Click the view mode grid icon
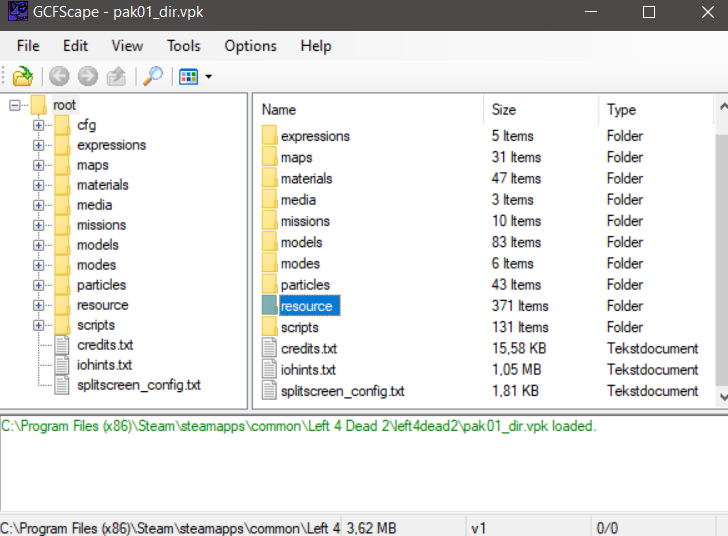This screenshot has height=536, width=728. point(188,77)
